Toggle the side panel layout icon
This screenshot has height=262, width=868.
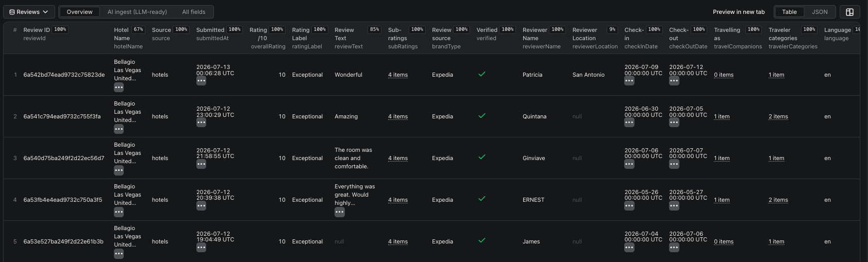coord(850,12)
